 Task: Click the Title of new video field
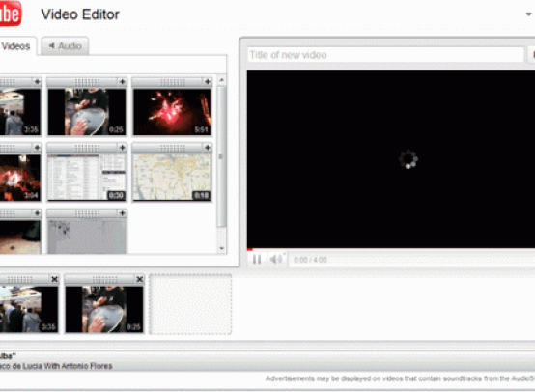385,55
